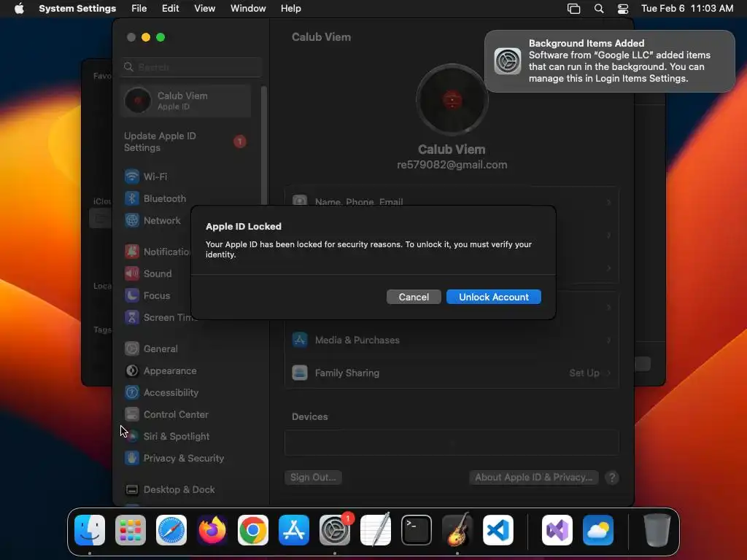This screenshot has height=560, width=747.
Task: Click System Settings icon in Dock
Action: point(335,530)
